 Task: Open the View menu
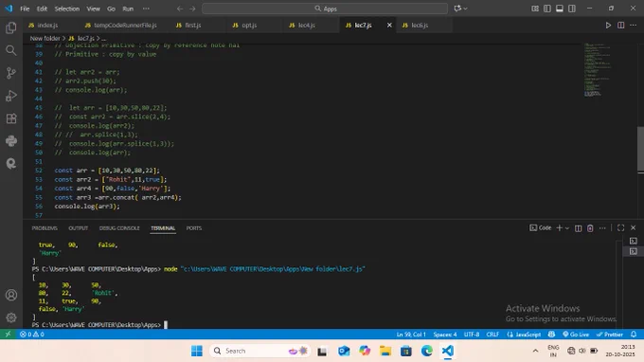click(x=93, y=9)
